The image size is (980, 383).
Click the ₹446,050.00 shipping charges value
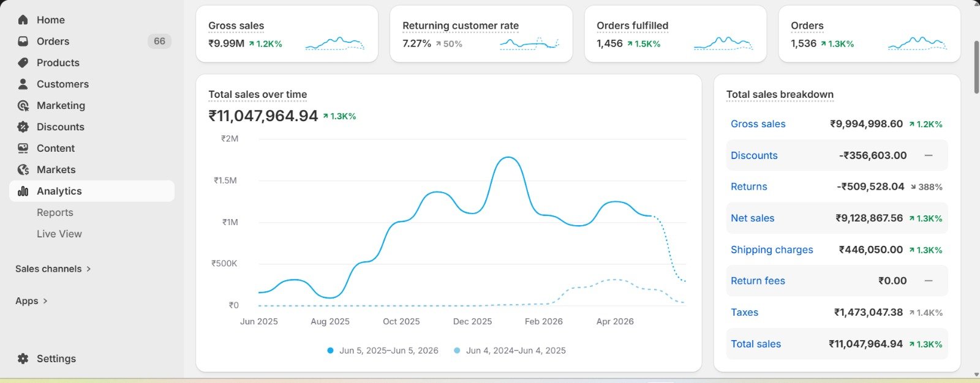coord(871,250)
